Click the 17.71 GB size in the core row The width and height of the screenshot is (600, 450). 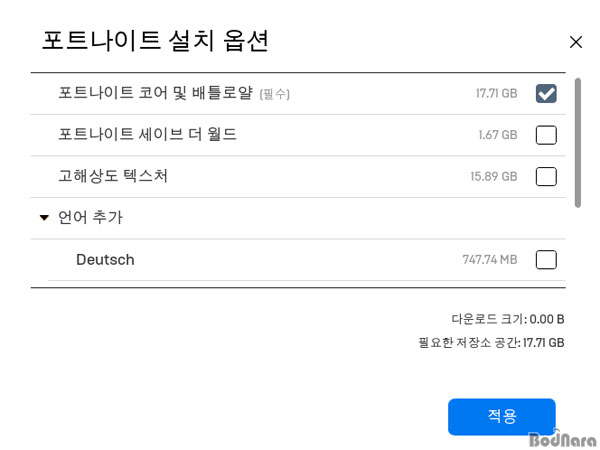(496, 93)
